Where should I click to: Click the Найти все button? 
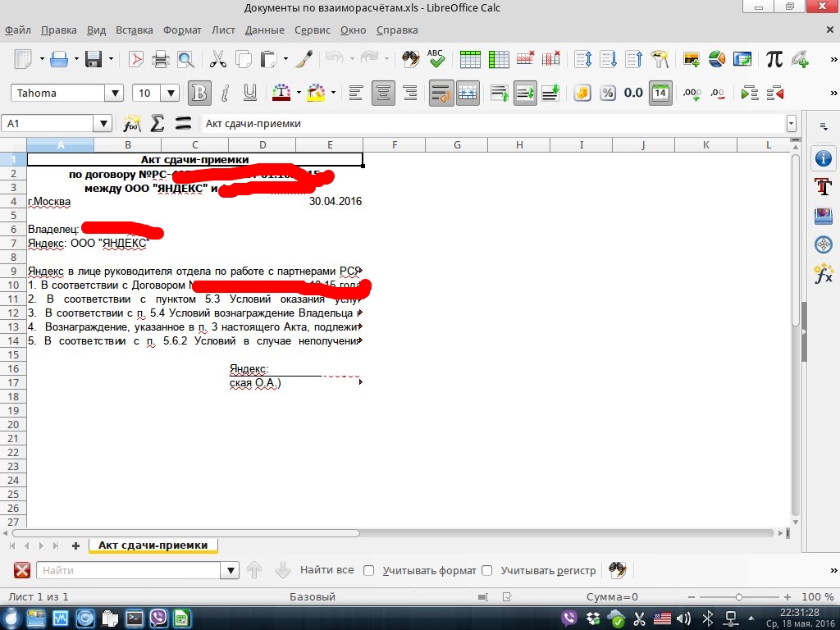pos(326,570)
